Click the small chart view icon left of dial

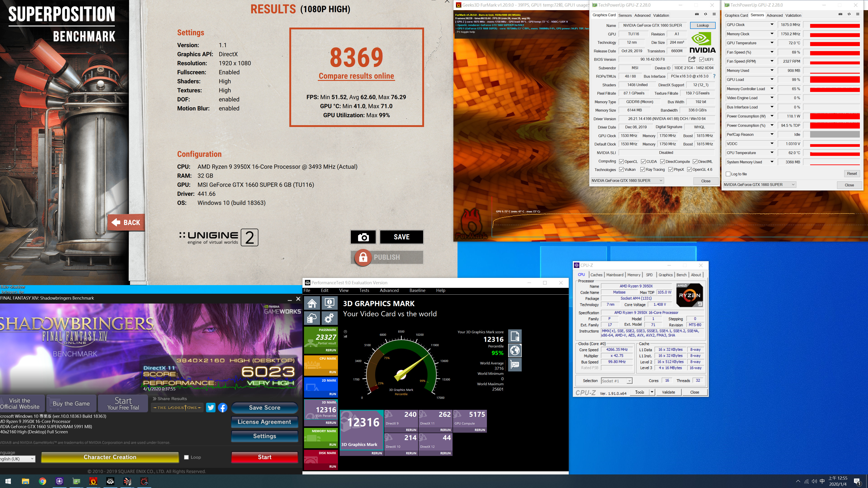coord(345,336)
